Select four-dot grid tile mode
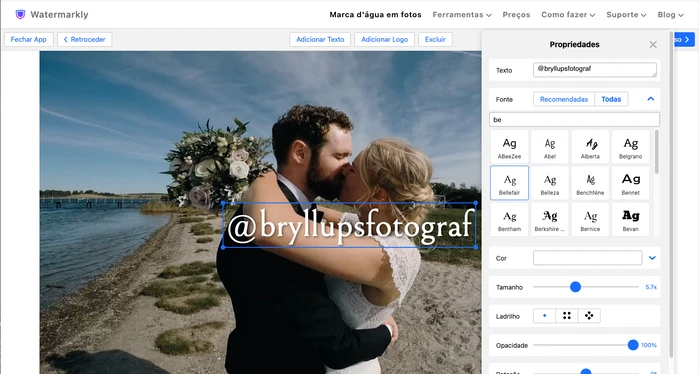The image size is (699, 374). coord(567,316)
